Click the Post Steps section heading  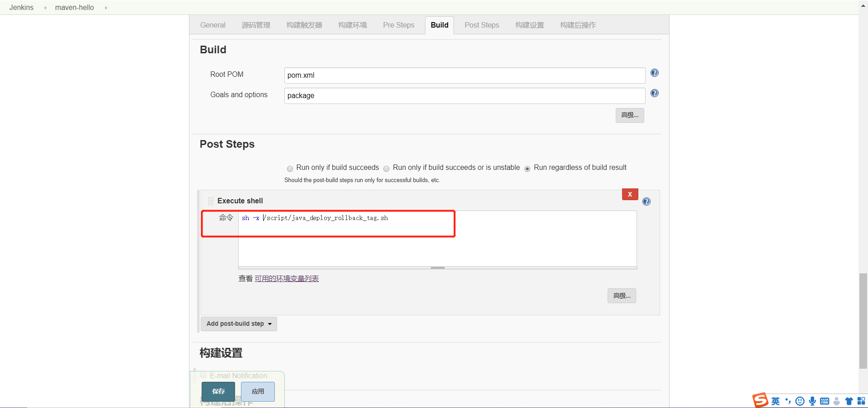[227, 144]
